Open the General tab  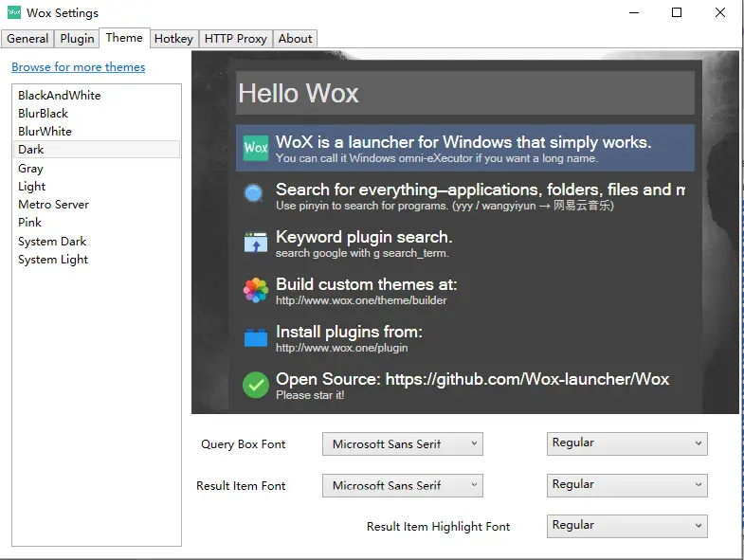coord(27,39)
